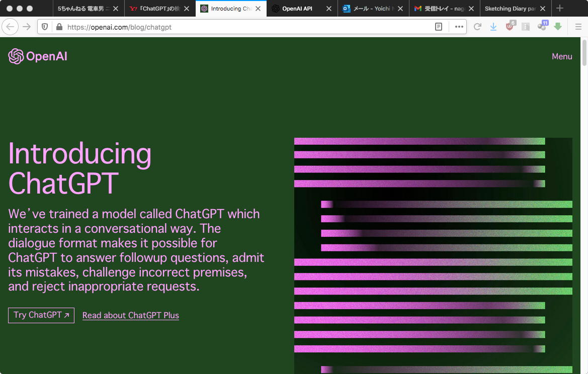This screenshot has width=588, height=374.
Task: Click the vertical page scrollbar thumb
Action: click(x=584, y=52)
